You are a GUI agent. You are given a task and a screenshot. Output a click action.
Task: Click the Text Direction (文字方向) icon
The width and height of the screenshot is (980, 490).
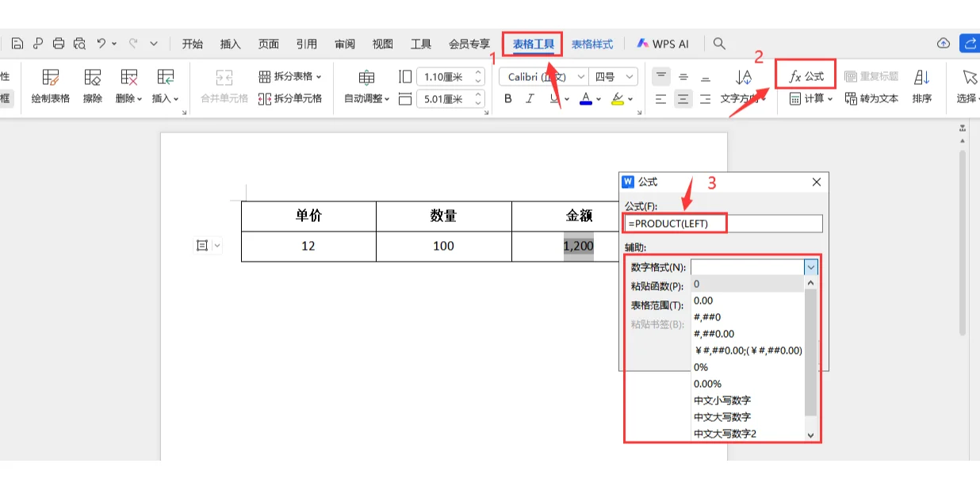point(743,86)
